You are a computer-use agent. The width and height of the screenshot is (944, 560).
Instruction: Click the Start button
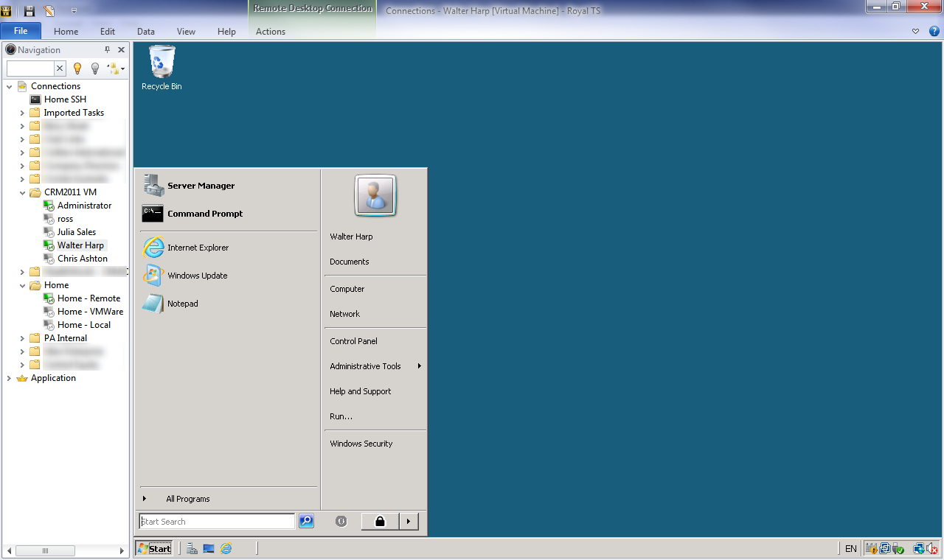(154, 548)
